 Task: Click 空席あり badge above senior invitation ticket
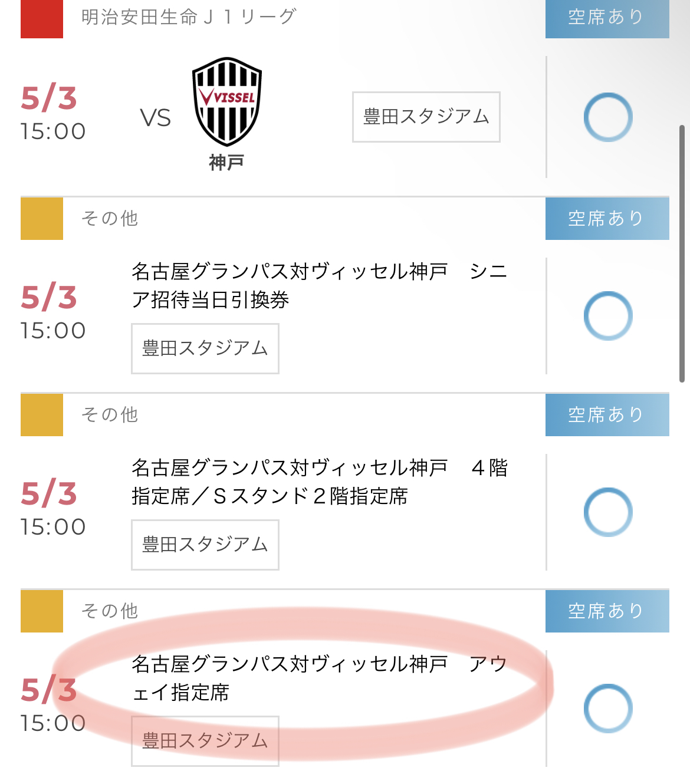(x=607, y=219)
